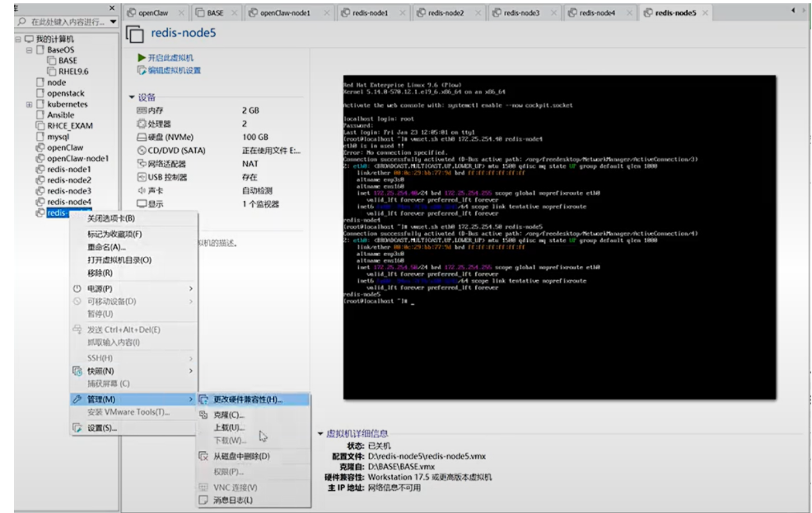
Task: Switch to the openClaw tab
Action: pyautogui.click(x=154, y=12)
